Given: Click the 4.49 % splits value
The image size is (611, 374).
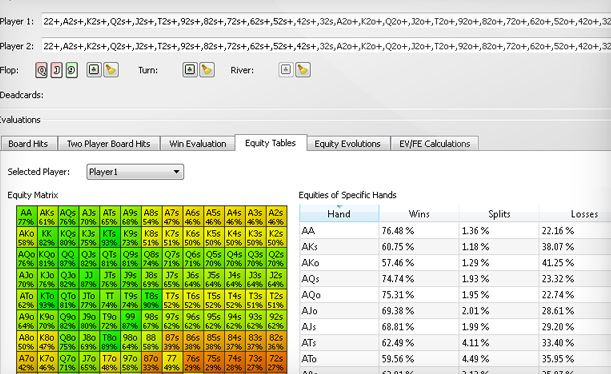Looking at the screenshot, I should point(475,358).
